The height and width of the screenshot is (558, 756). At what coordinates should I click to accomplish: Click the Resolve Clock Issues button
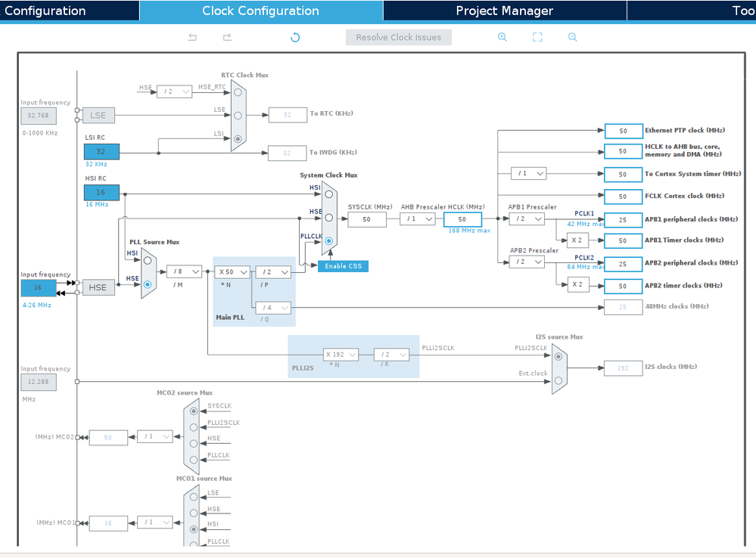click(x=398, y=36)
